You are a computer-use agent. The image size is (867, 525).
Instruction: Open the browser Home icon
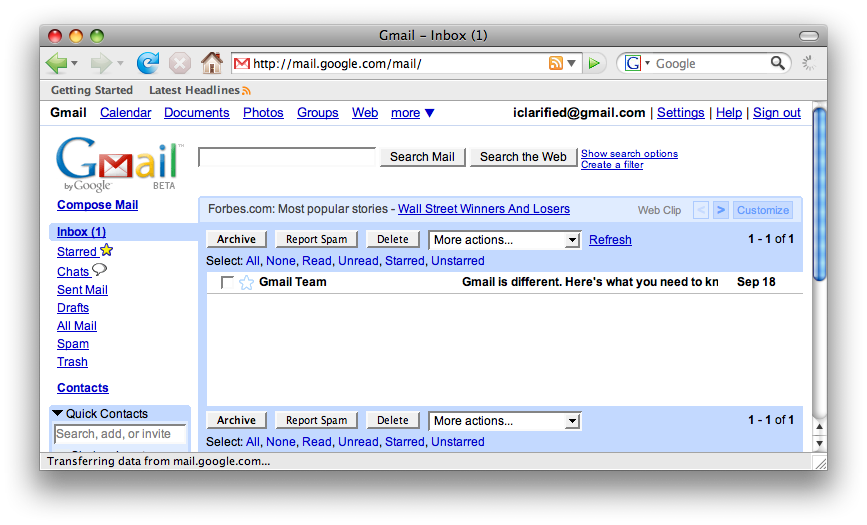pyautogui.click(x=211, y=63)
